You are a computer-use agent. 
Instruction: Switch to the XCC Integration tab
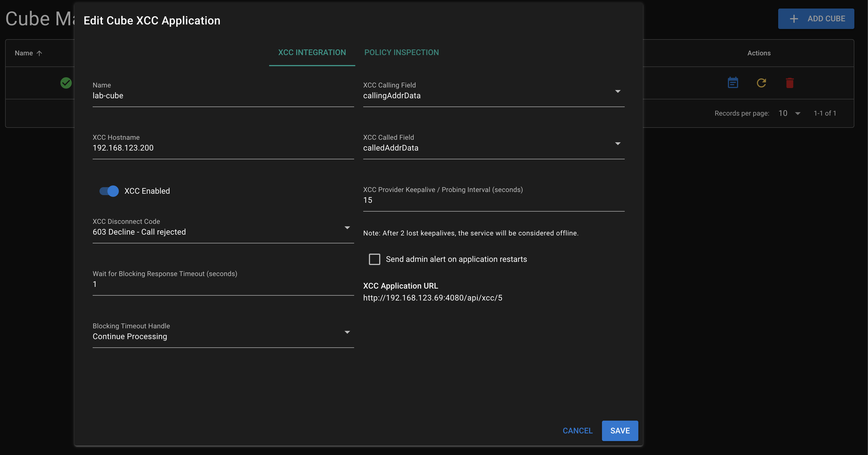coord(312,52)
